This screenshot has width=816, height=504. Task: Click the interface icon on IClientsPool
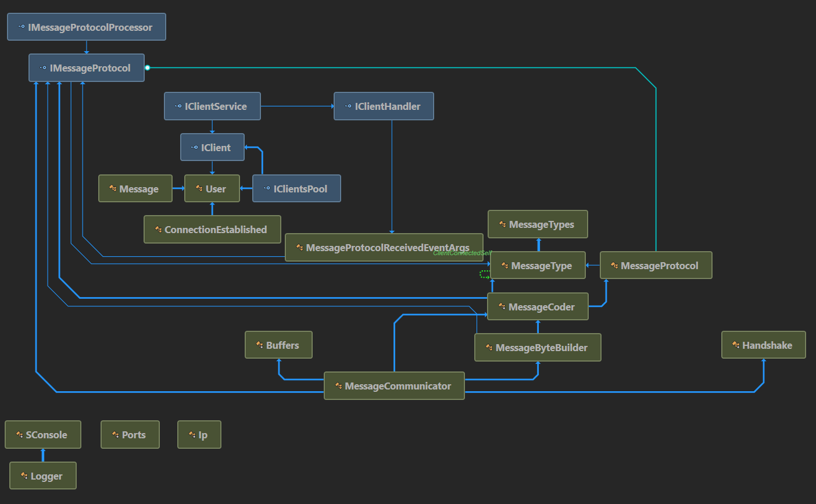[267, 188]
